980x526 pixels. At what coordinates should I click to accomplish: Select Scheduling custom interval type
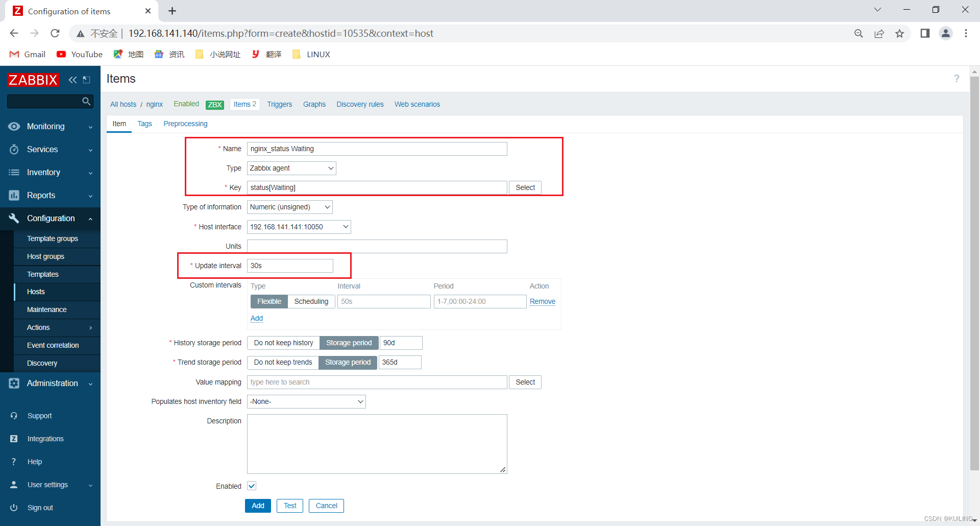[311, 301]
